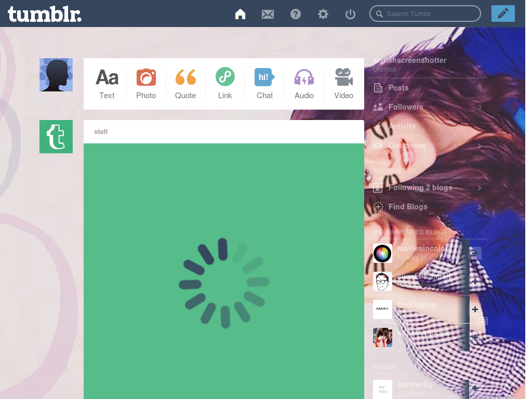Follow the fourth recommended blog plus

[475, 337]
